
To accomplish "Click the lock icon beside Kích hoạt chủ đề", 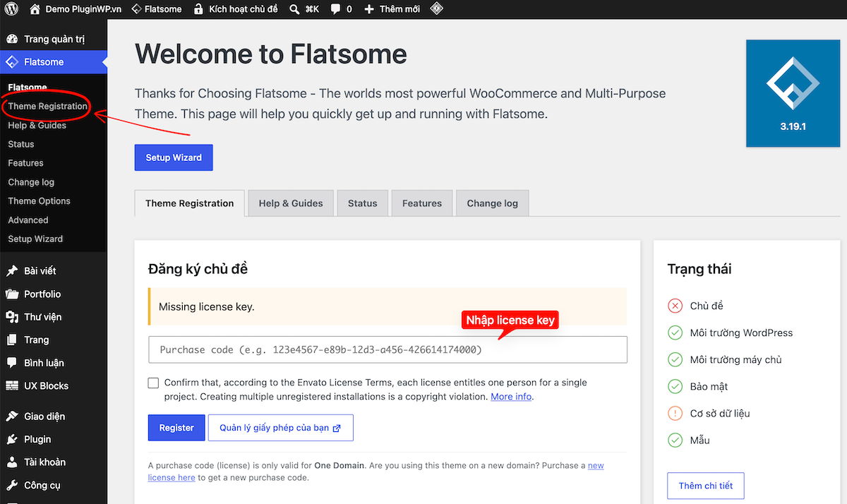I will [198, 9].
